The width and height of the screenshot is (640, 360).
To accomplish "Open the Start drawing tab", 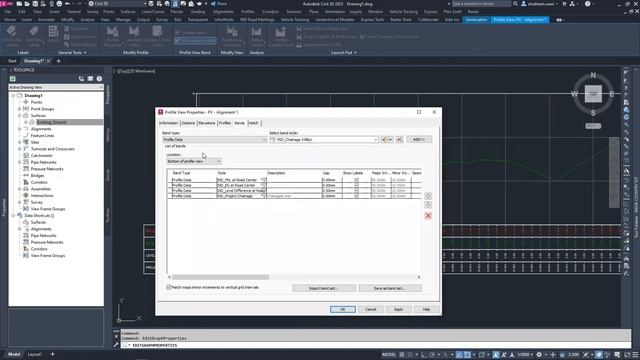I will tap(12, 61).
